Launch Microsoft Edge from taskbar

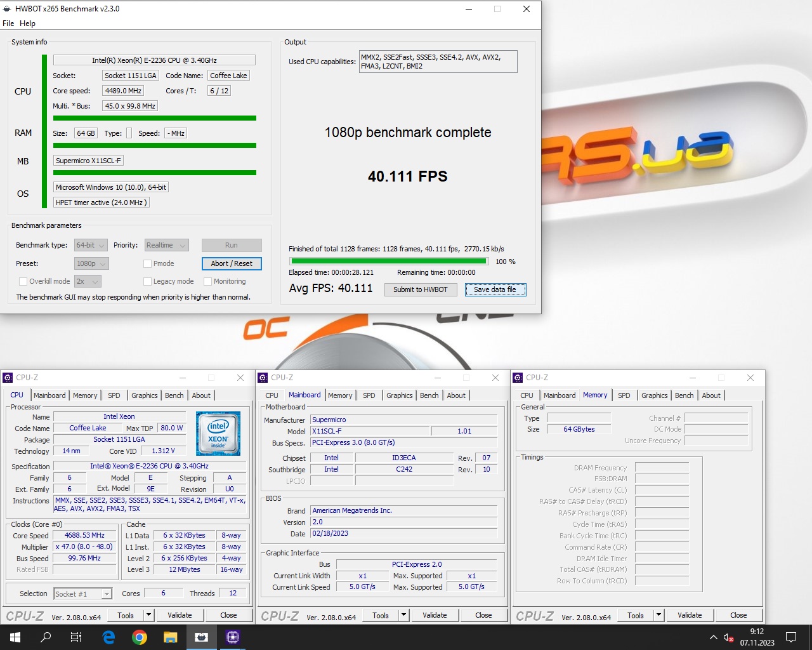click(x=108, y=637)
